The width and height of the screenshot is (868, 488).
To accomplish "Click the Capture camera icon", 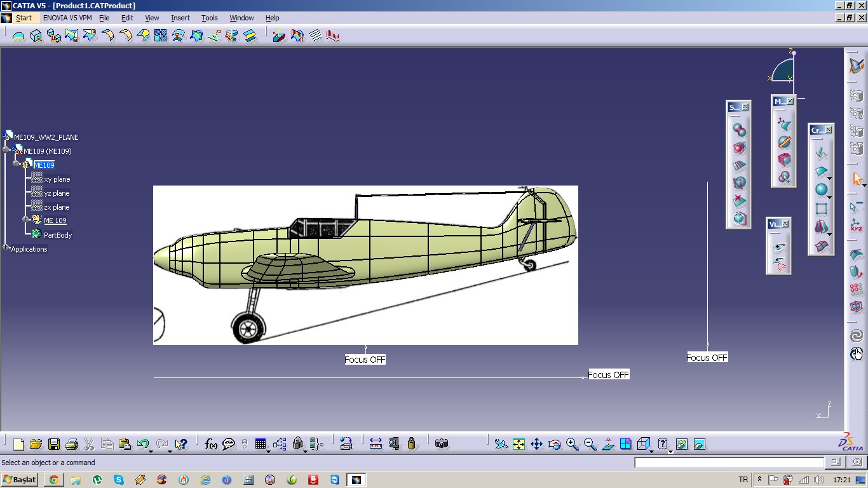I will 442,444.
